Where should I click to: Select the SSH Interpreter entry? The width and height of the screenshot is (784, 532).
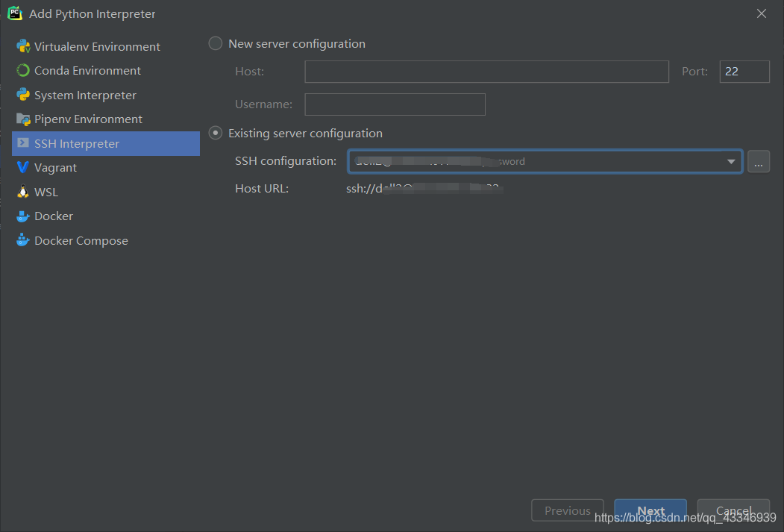105,143
